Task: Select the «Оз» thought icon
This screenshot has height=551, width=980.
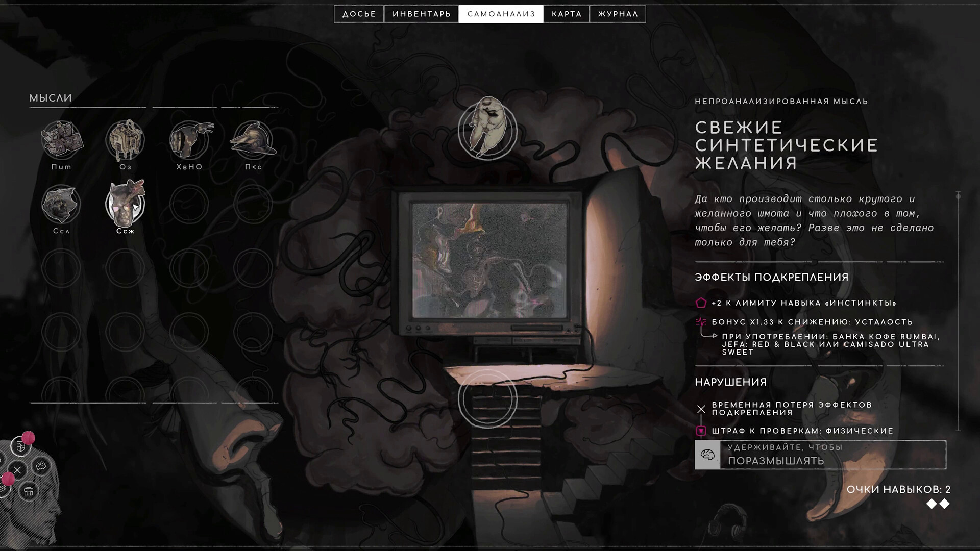Action: point(125,140)
